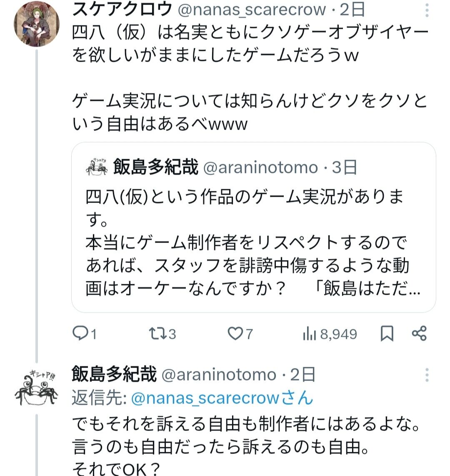Open more options for 飯島多紀哉's reply
450x476 pixels.
[427, 375]
